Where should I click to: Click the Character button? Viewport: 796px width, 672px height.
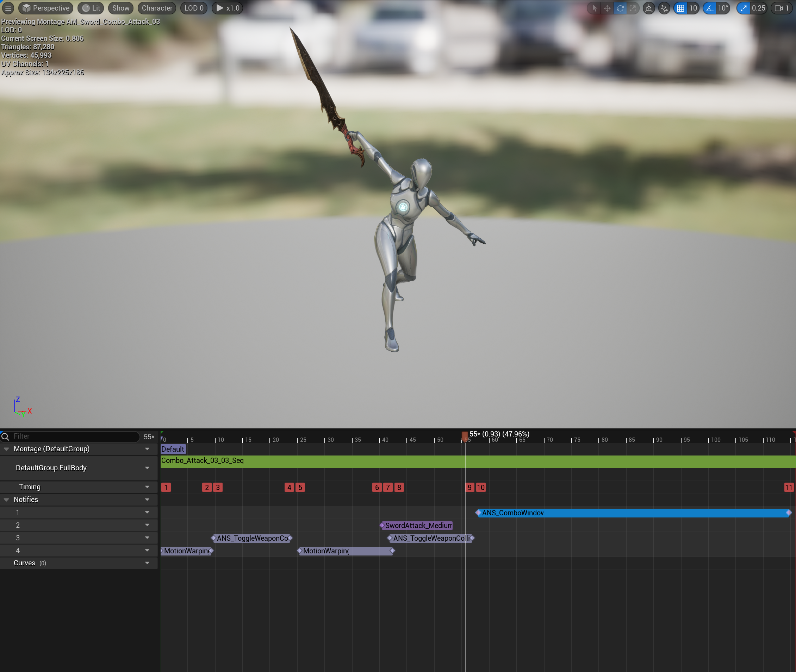[x=157, y=8]
